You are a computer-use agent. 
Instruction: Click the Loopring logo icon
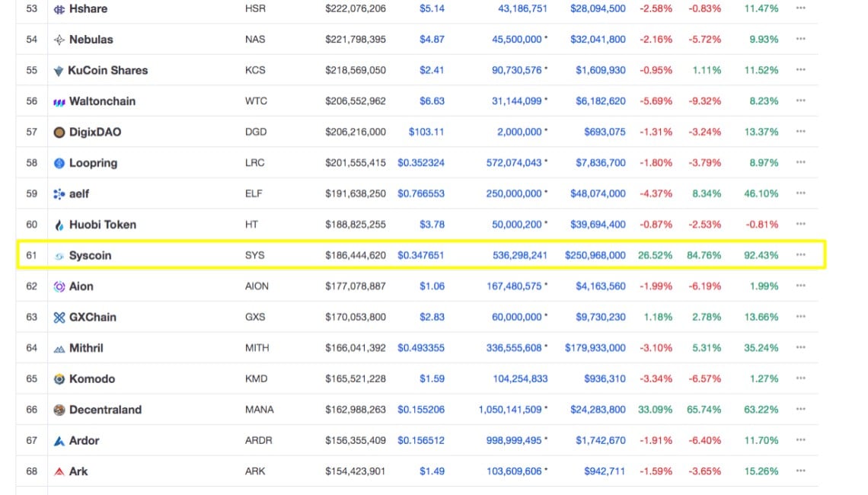pos(59,163)
